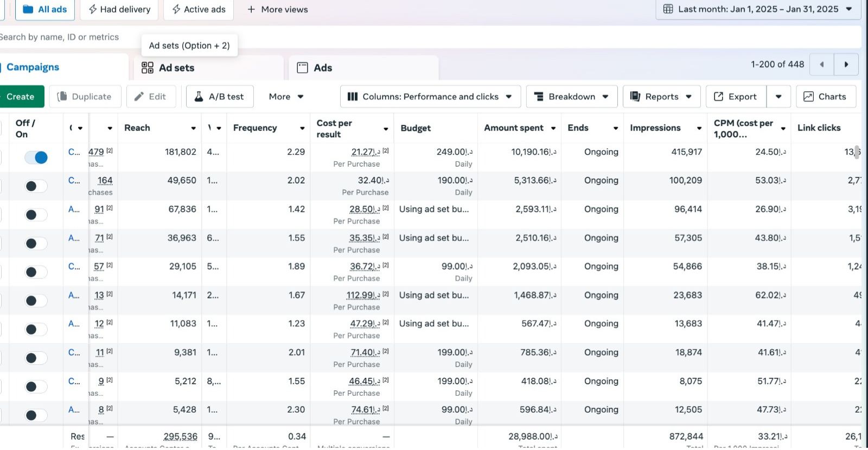Click the Breakdown list icon
The height and width of the screenshot is (450, 868).
(x=539, y=97)
